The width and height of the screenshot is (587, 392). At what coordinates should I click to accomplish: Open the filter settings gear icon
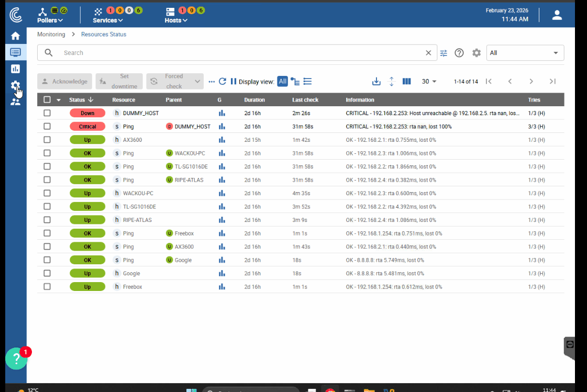point(476,53)
